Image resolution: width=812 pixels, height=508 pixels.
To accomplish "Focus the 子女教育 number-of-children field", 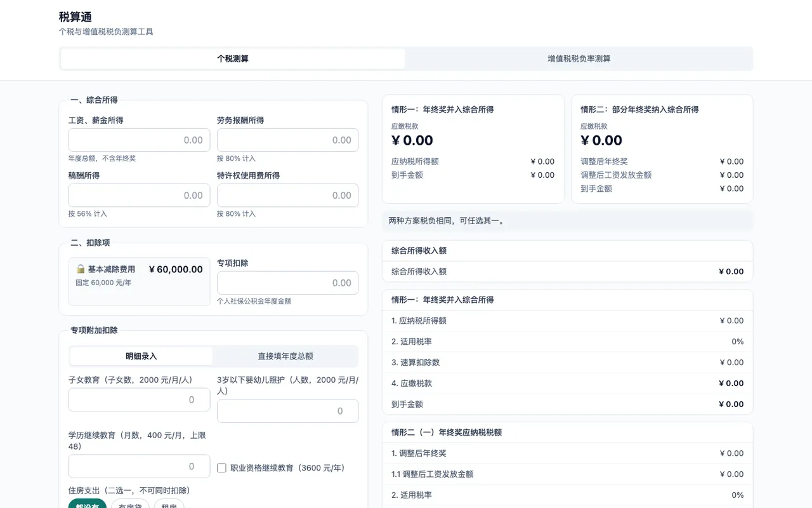I will click(x=139, y=400).
